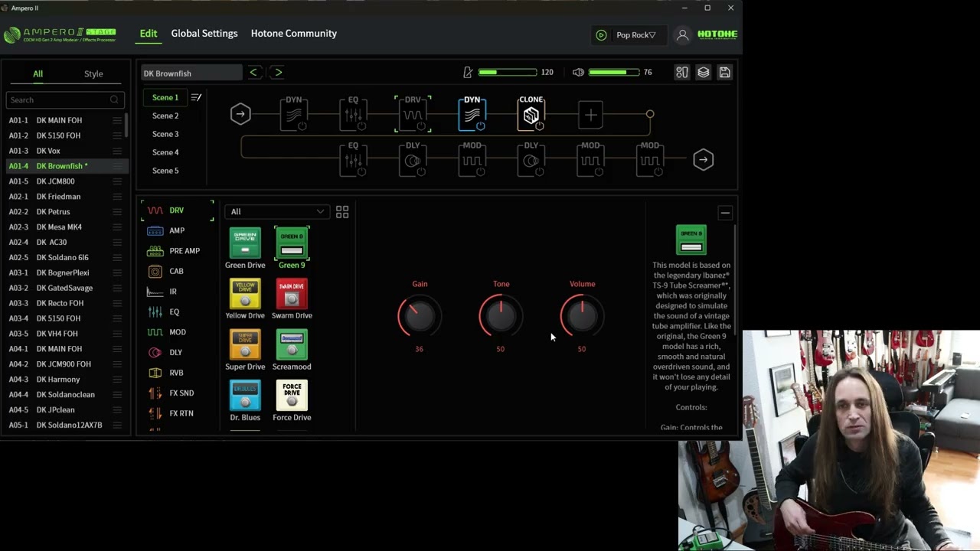Open the layers stack icon in toolbar
This screenshot has width=980, height=551.
pos(703,72)
